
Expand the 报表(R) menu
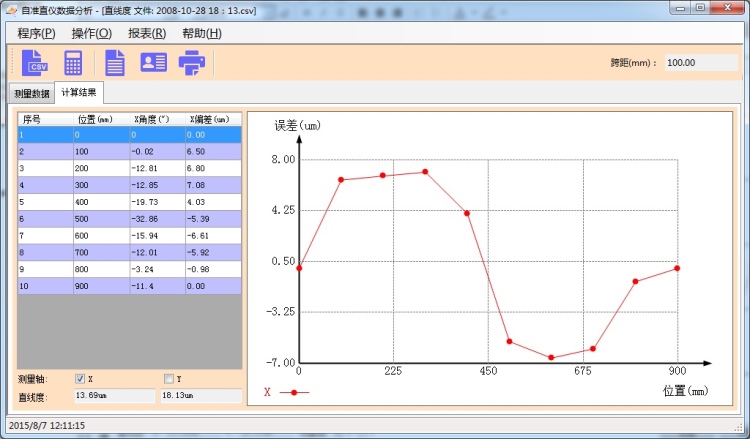point(146,33)
